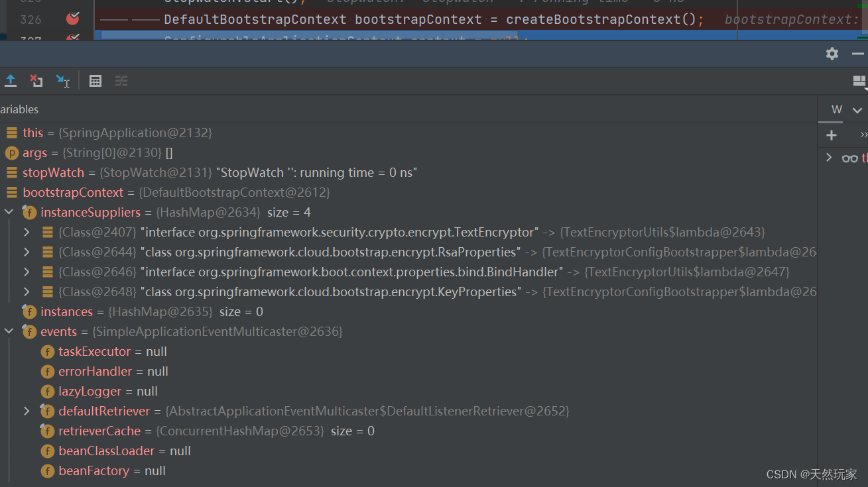This screenshot has height=487, width=868.
Task: Click the Variables panel header label
Action: click(x=19, y=109)
